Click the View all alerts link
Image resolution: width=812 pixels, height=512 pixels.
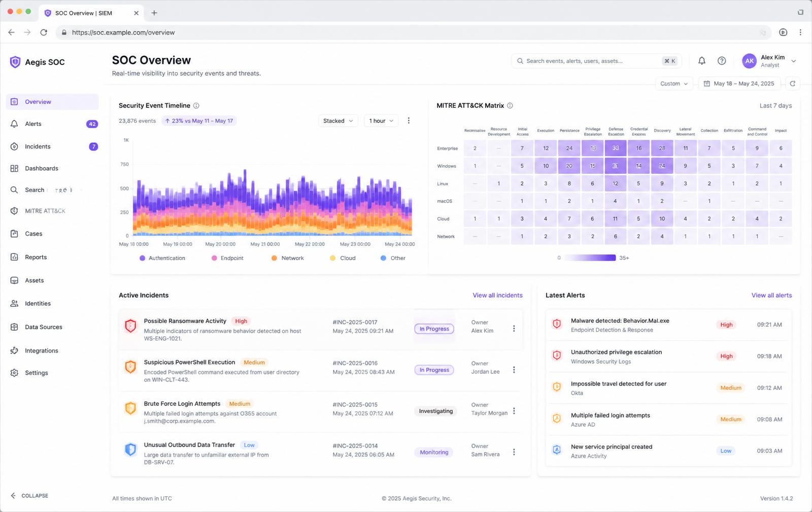pos(771,295)
